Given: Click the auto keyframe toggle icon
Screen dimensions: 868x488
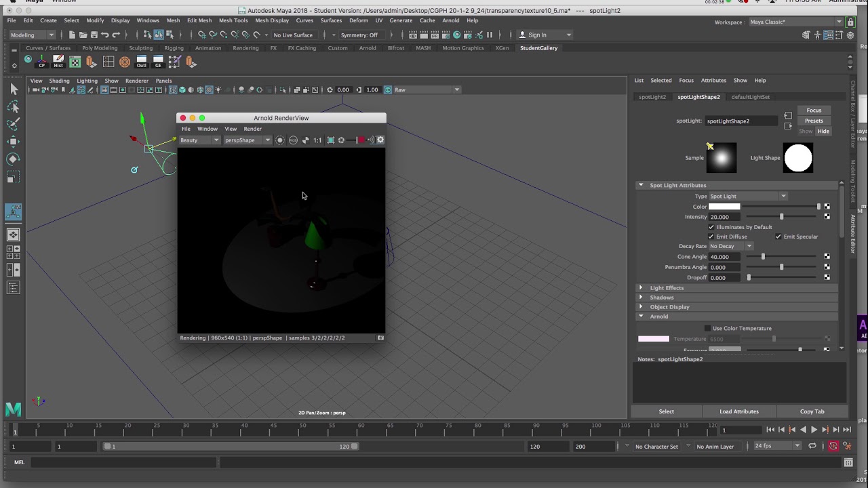Looking at the screenshot, I should point(833,446).
